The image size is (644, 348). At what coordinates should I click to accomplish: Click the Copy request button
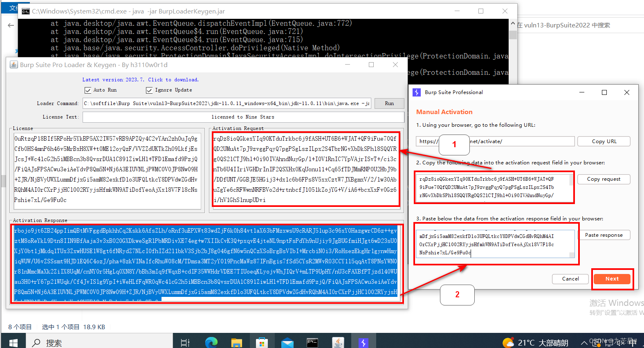pyautogui.click(x=604, y=179)
